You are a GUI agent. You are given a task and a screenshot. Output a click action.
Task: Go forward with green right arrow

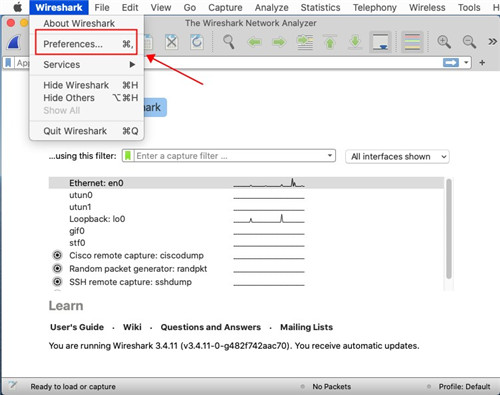tap(279, 42)
